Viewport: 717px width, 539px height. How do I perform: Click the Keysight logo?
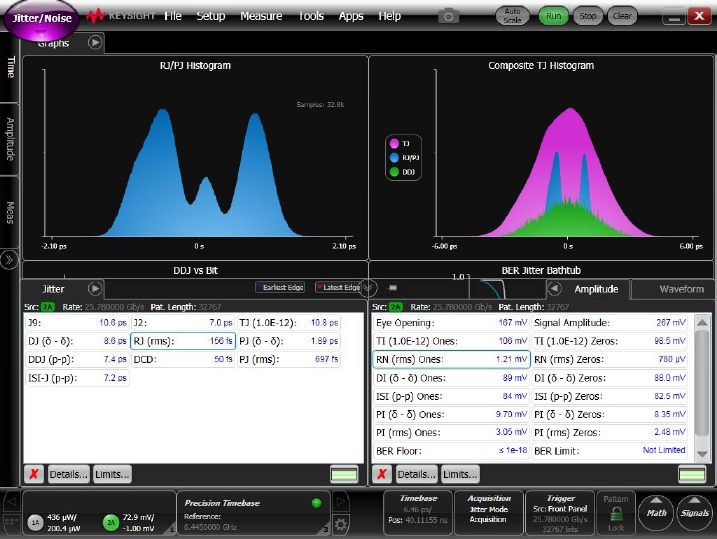121,16
